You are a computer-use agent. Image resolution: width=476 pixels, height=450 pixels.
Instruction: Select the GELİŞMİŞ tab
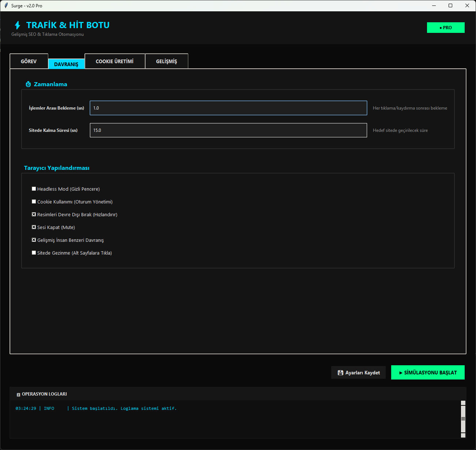(x=166, y=61)
